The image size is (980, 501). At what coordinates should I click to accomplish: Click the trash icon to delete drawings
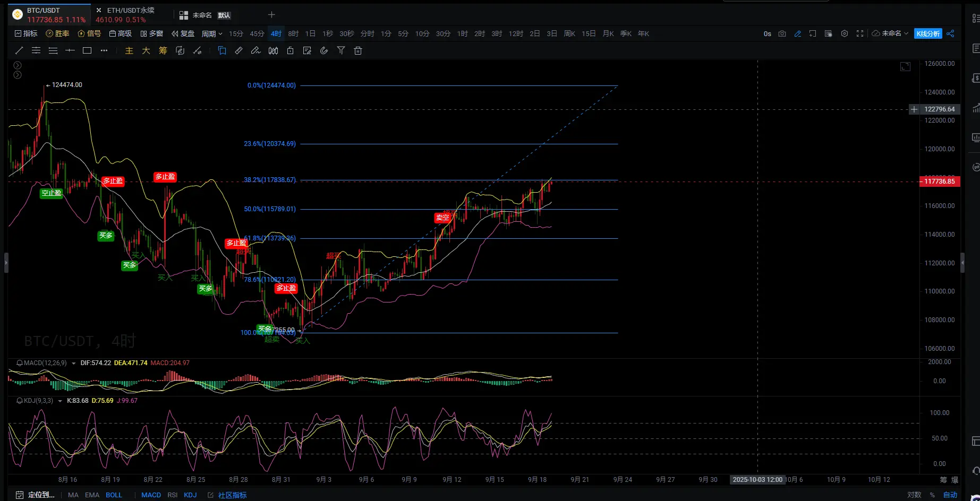358,50
